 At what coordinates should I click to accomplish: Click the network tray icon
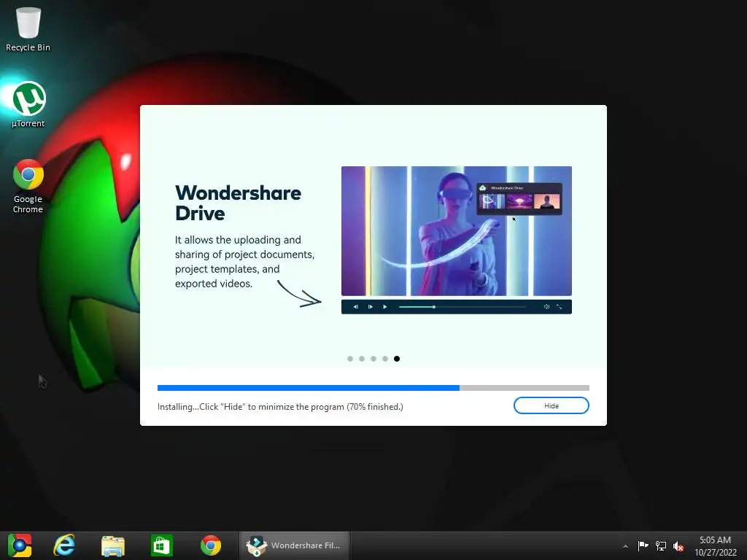[661, 545]
